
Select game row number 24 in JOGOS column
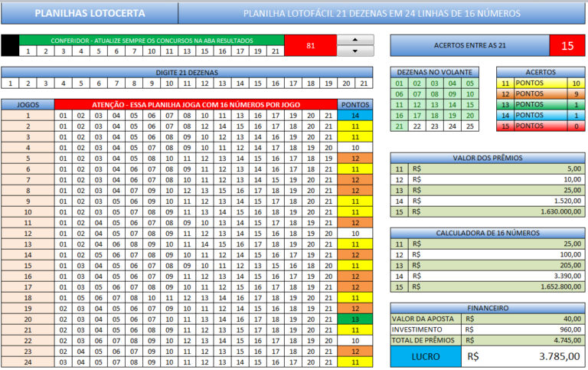pyautogui.click(x=28, y=362)
